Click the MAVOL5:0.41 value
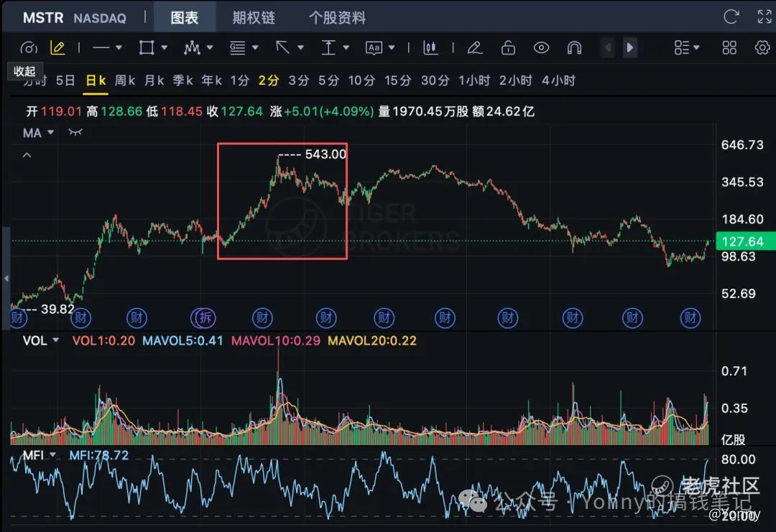This screenshot has height=532, width=776. (183, 340)
